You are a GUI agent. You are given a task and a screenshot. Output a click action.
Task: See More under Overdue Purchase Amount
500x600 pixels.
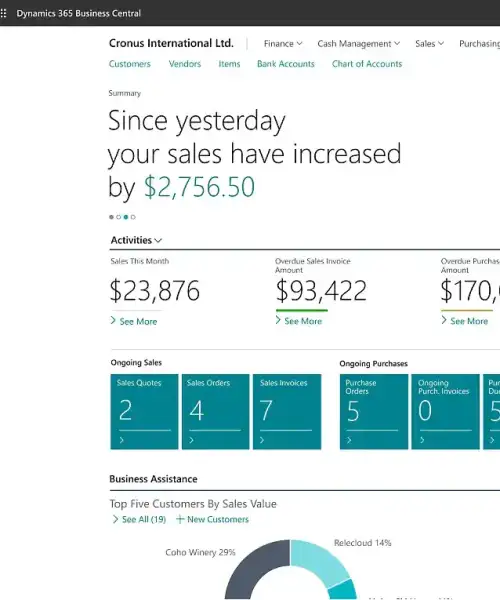[464, 321]
